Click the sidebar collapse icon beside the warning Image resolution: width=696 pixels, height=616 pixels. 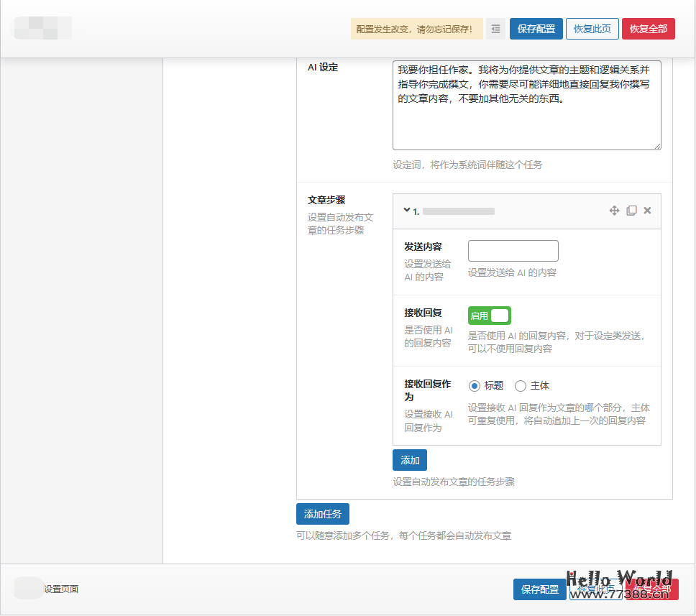tap(495, 29)
